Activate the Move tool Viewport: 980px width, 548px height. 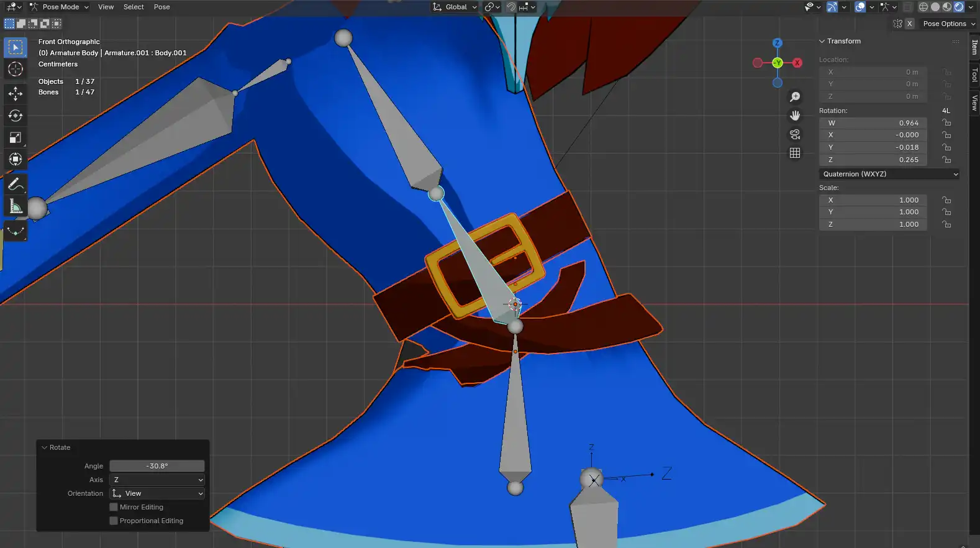(16, 94)
